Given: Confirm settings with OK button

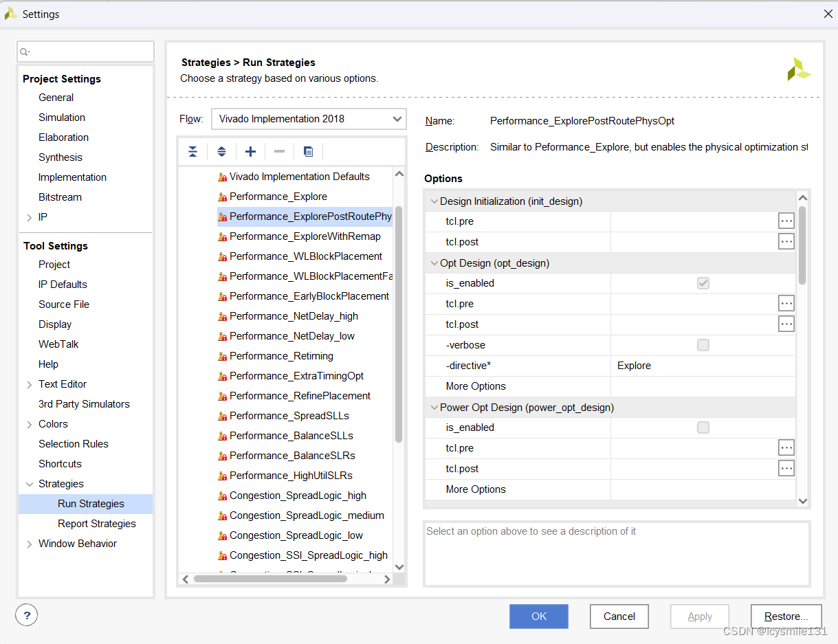Looking at the screenshot, I should [539, 617].
